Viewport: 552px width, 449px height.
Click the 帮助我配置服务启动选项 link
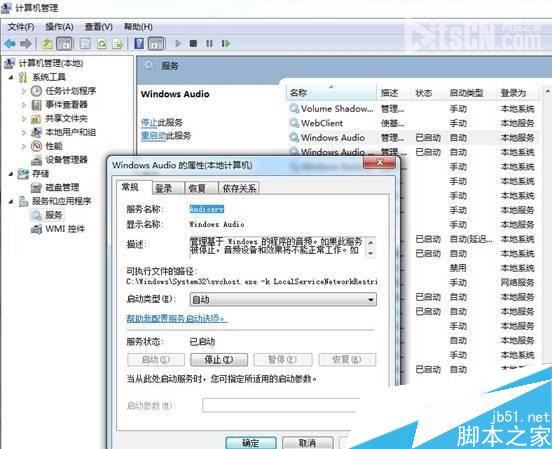(176, 318)
